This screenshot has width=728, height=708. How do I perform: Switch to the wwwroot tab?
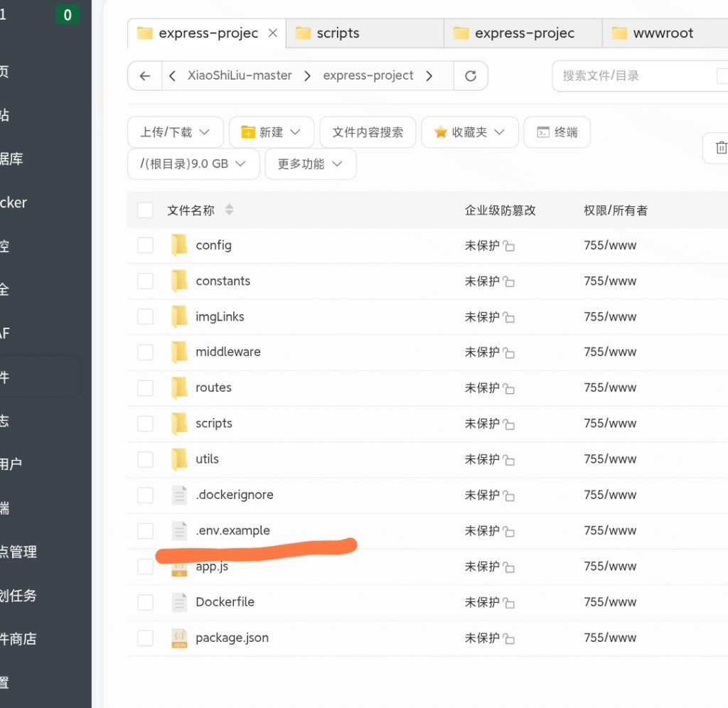click(x=662, y=33)
